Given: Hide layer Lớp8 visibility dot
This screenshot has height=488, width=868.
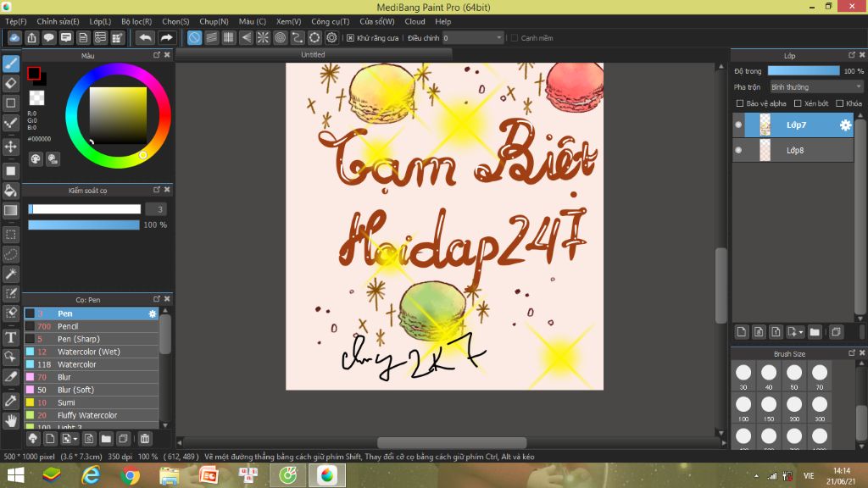Looking at the screenshot, I should [x=738, y=150].
